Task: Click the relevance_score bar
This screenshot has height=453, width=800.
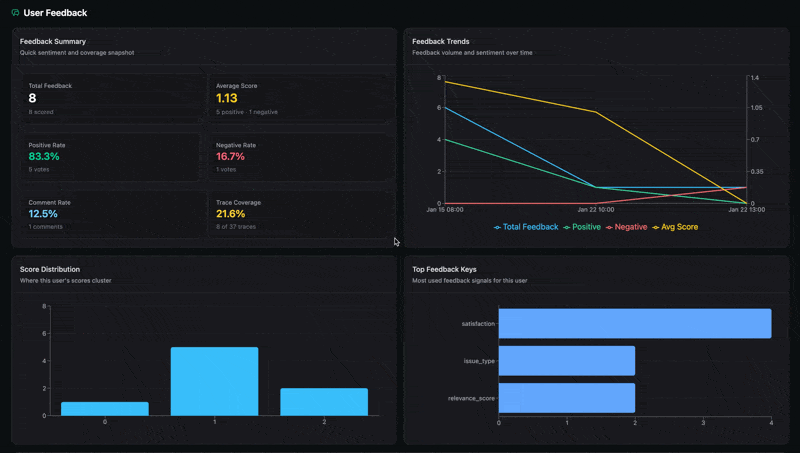Action: point(566,398)
